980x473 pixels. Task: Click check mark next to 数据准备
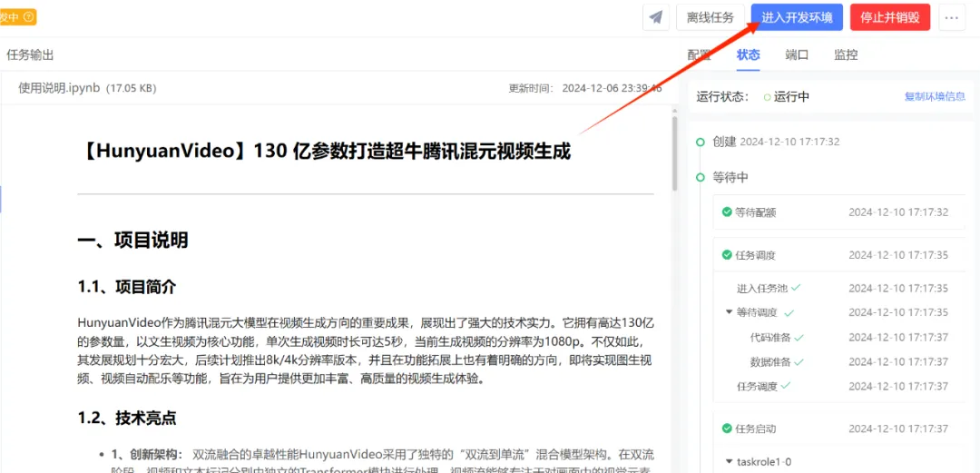click(x=799, y=361)
